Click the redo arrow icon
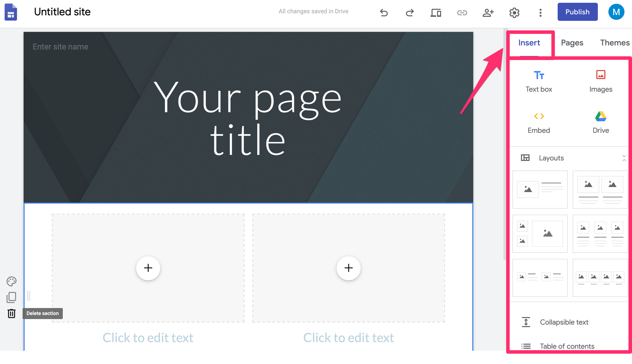Viewport: 632px width, 364px height. (x=410, y=12)
